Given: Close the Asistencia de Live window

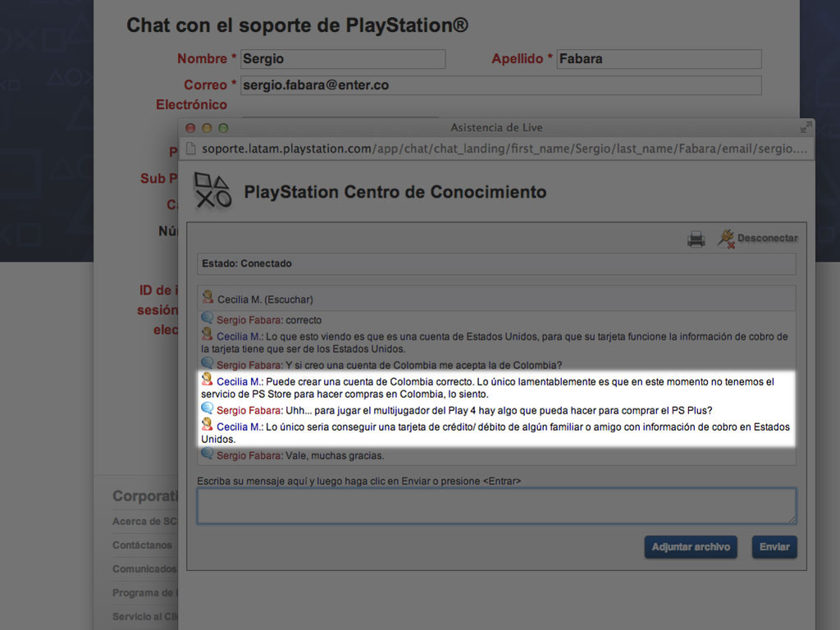Looking at the screenshot, I should coord(190,128).
